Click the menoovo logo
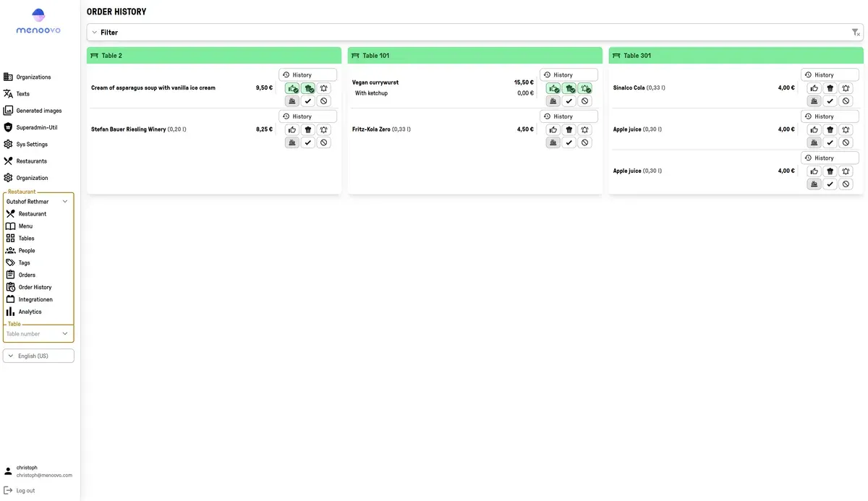The image size is (868, 501). (39, 22)
